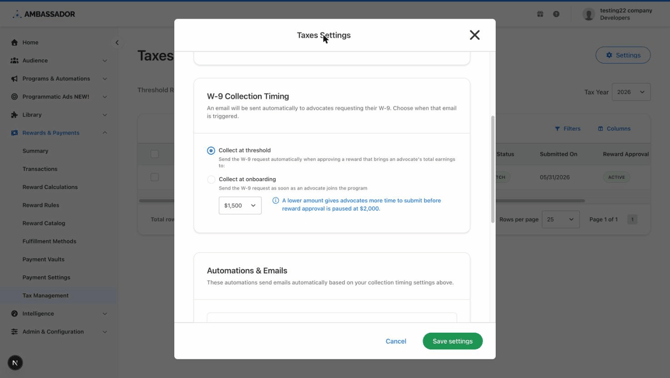Click the Audience people icon in sidebar

pyautogui.click(x=15, y=61)
